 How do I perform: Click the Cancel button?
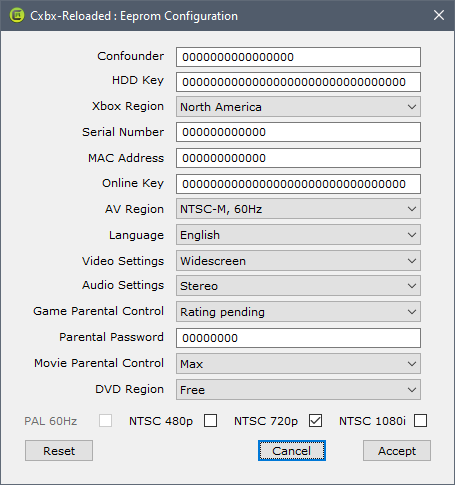pyautogui.click(x=292, y=451)
